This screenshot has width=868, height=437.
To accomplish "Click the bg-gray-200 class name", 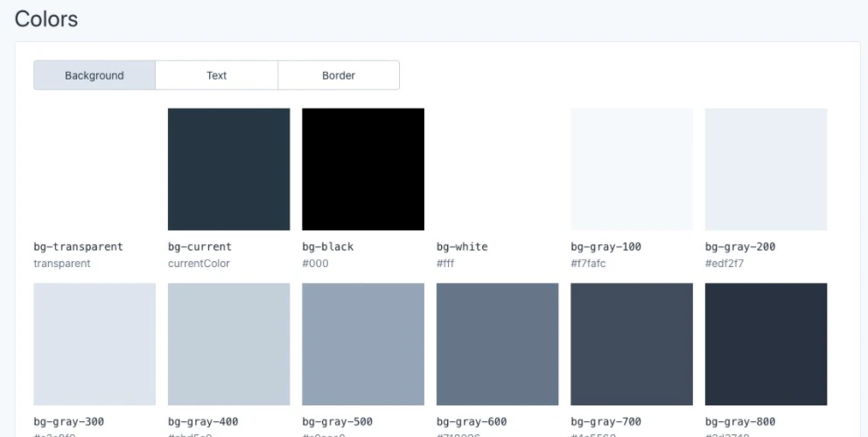I will (x=740, y=246).
